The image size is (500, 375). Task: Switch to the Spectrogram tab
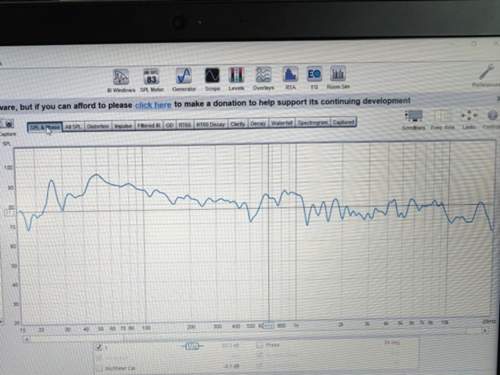click(313, 123)
